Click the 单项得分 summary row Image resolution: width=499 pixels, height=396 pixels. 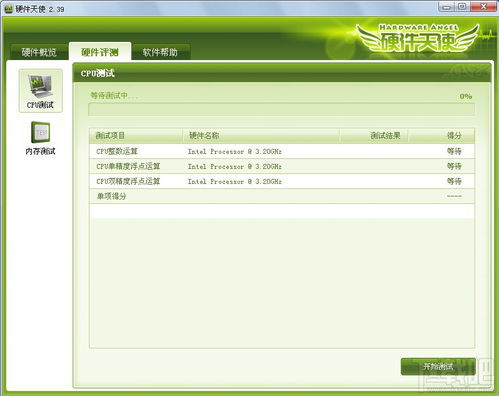coord(282,196)
